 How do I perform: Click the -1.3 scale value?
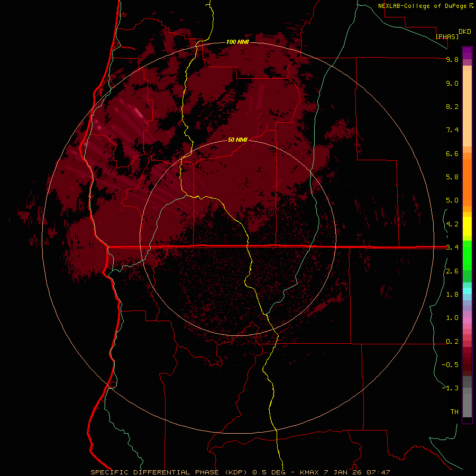click(450, 388)
